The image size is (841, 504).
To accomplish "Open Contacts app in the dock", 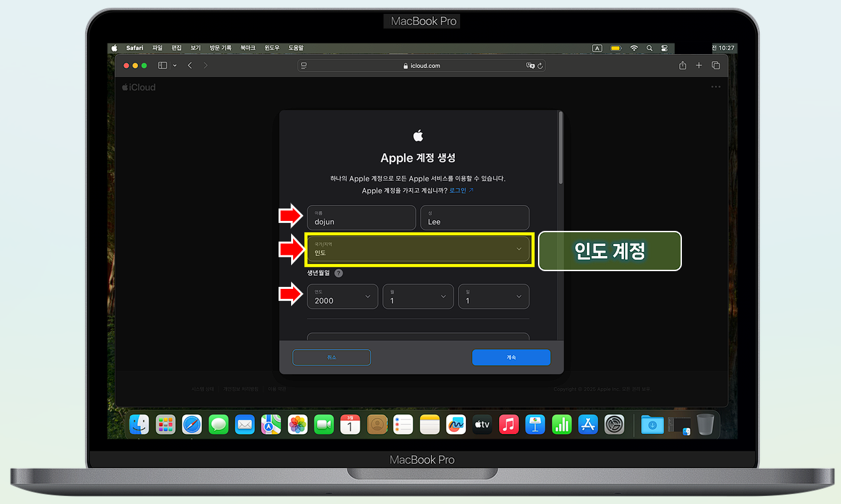I will coord(376,424).
